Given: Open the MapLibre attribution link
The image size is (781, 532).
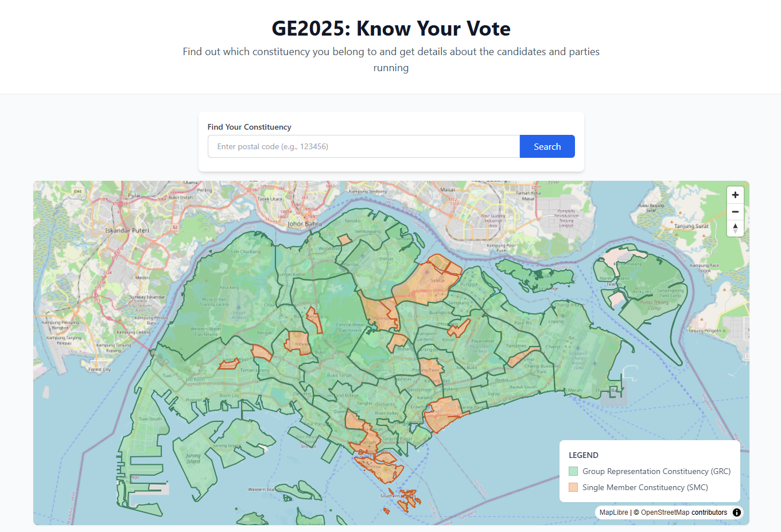Looking at the screenshot, I should pyautogui.click(x=613, y=512).
